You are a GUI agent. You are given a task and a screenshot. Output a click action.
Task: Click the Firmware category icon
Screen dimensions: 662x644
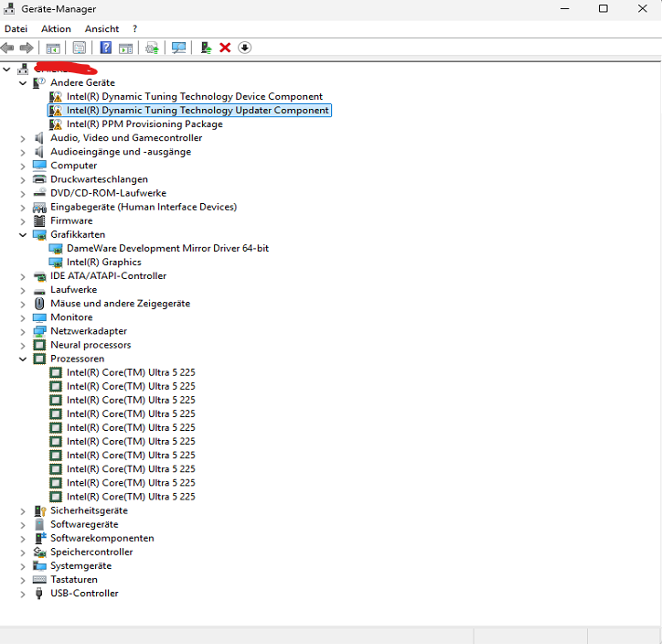(x=39, y=220)
